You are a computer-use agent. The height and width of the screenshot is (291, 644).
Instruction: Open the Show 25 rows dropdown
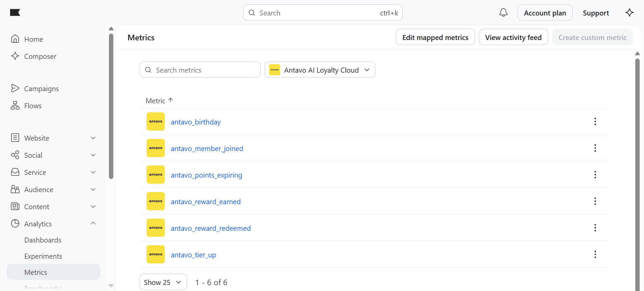click(163, 282)
